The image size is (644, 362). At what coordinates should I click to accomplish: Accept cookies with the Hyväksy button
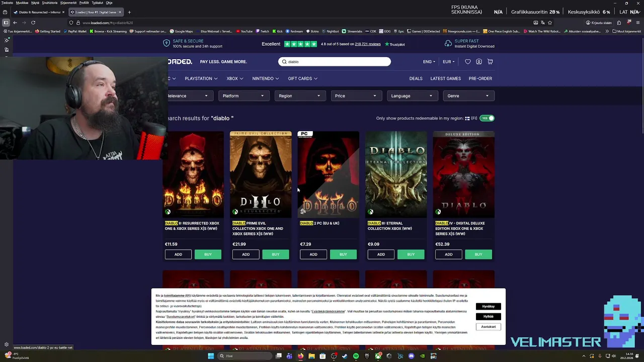(x=488, y=306)
